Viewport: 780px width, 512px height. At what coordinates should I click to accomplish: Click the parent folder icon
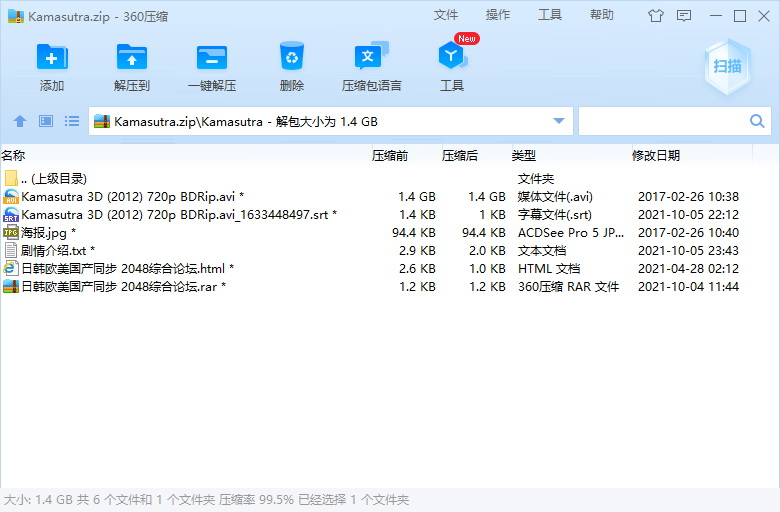point(11,179)
